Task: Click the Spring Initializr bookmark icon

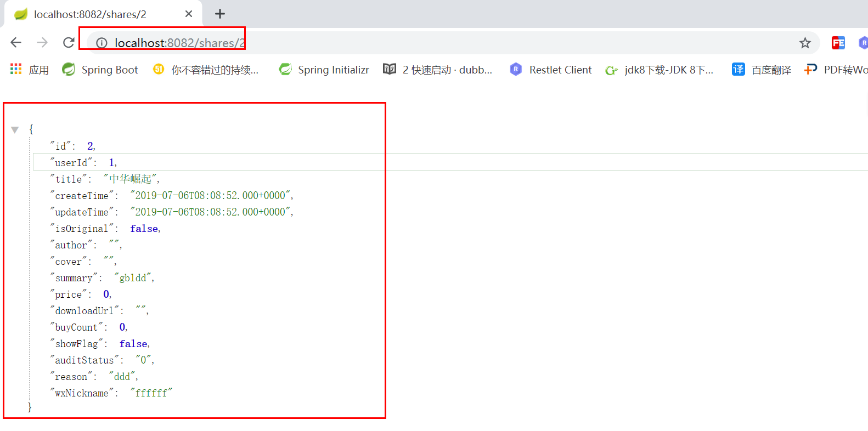Action: 285,69
